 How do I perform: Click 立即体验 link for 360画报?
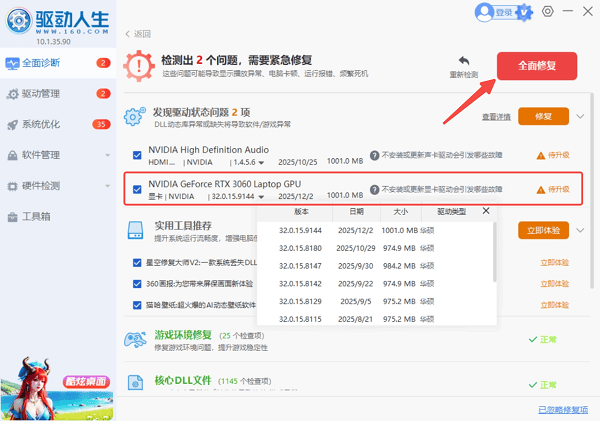pos(554,284)
